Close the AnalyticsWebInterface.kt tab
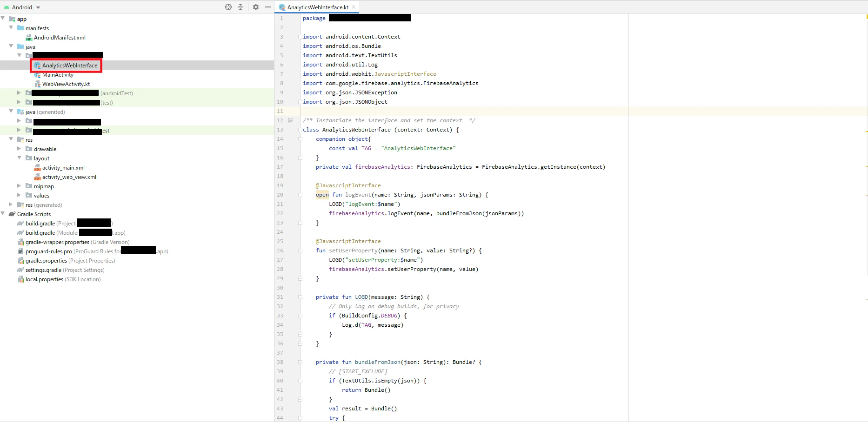Image resolution: width=868 pixels, height=422 pixels. [x=354, y=7]
